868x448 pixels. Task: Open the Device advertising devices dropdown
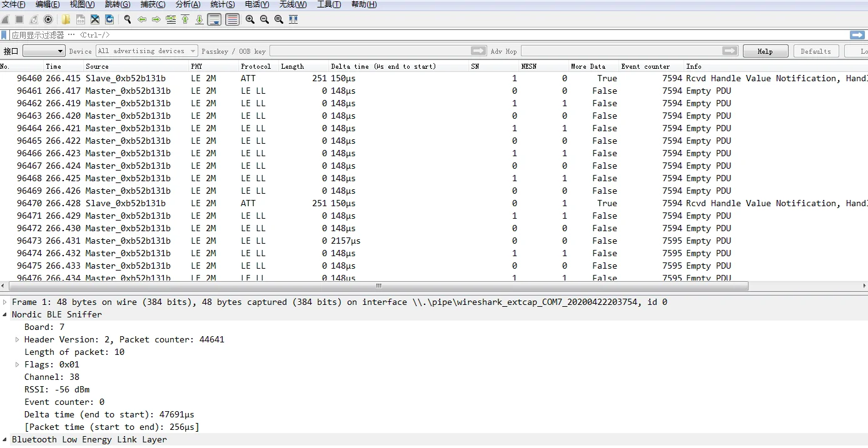coord(146,51)
